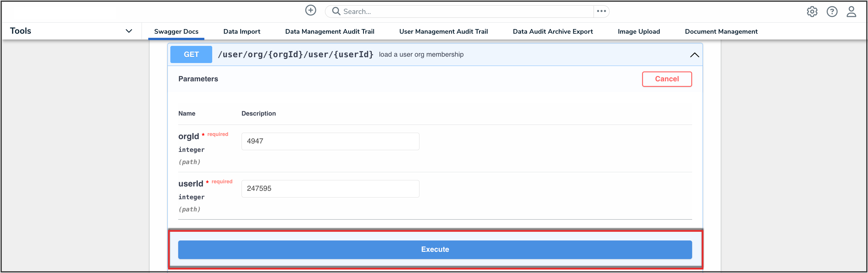Open the help question mark icon
This screenshot has width=868, height=273.
[x=832, y=12]
